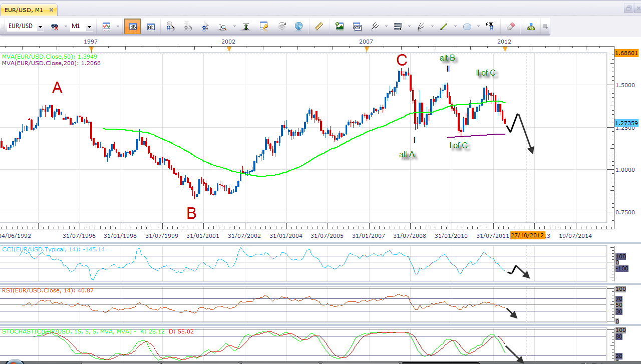The height and width of the screenshot is (364, 641).
Task: Click the large red A wave label
Action: point(57,88)
